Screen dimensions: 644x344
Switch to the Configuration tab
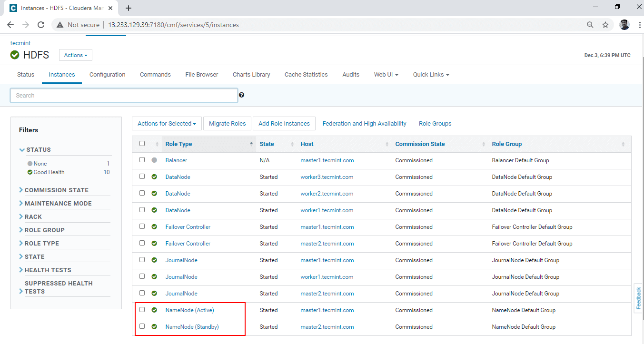click(x=107, y=75)
